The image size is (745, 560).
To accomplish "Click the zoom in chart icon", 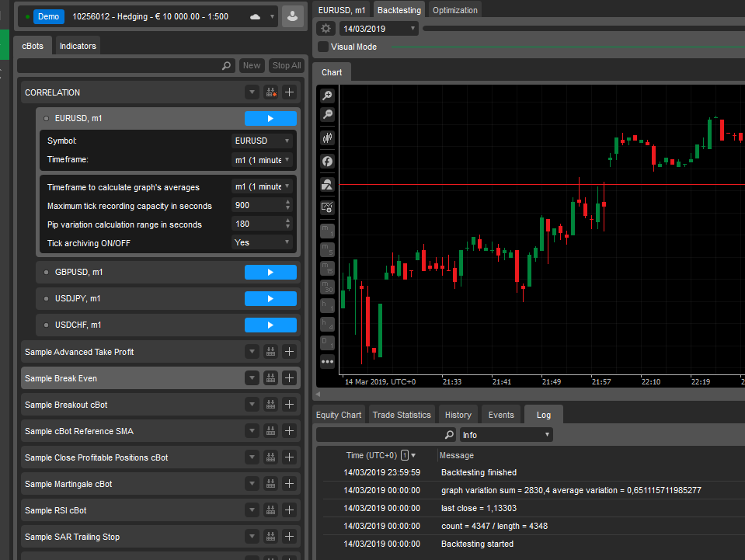I will point(327,96).
